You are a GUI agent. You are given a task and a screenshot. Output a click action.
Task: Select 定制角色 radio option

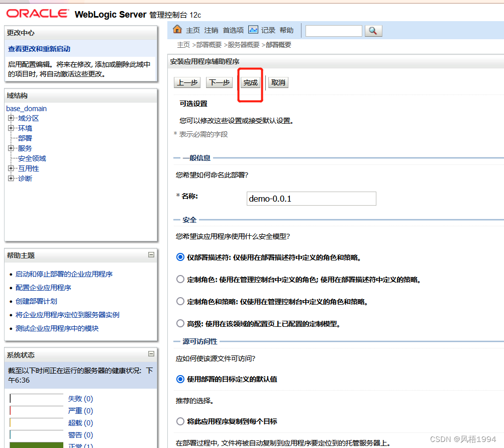(x=180, y=279)
